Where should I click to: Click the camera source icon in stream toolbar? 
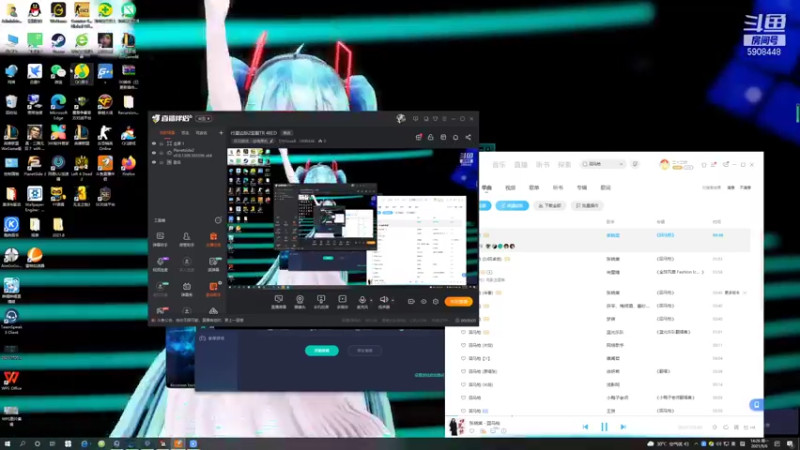pos(300,299)
